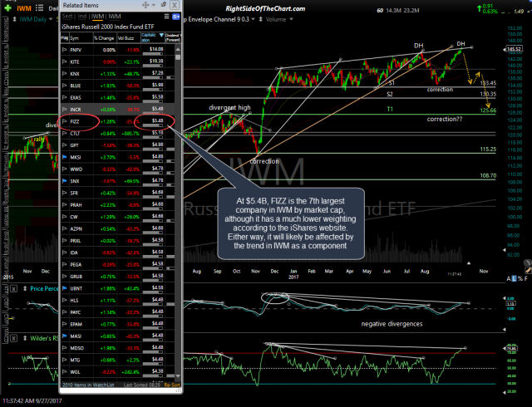Unflag the MASI row's blue flag
532x407 pixels.
click(x=65, y=336)
